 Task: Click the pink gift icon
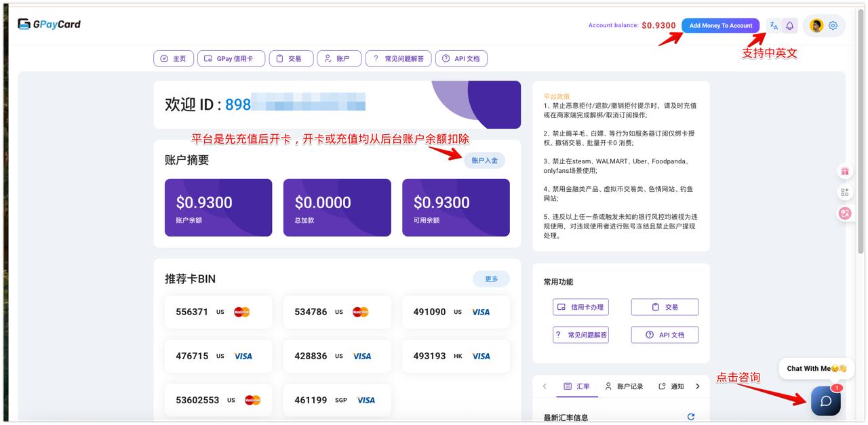click(844, 171)
